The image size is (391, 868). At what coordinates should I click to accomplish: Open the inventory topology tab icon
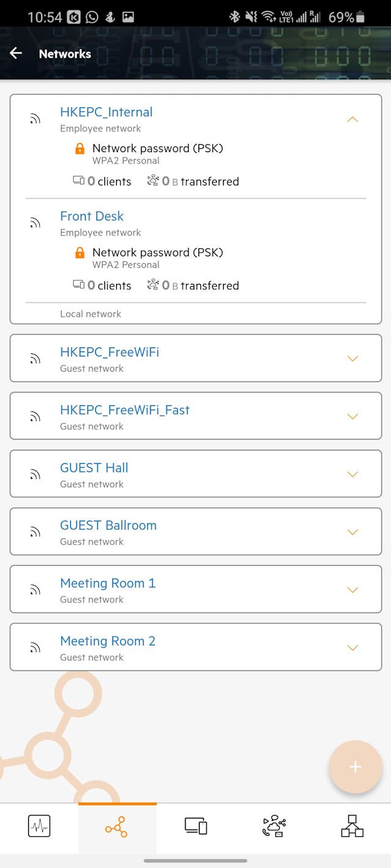click(352, 826)
